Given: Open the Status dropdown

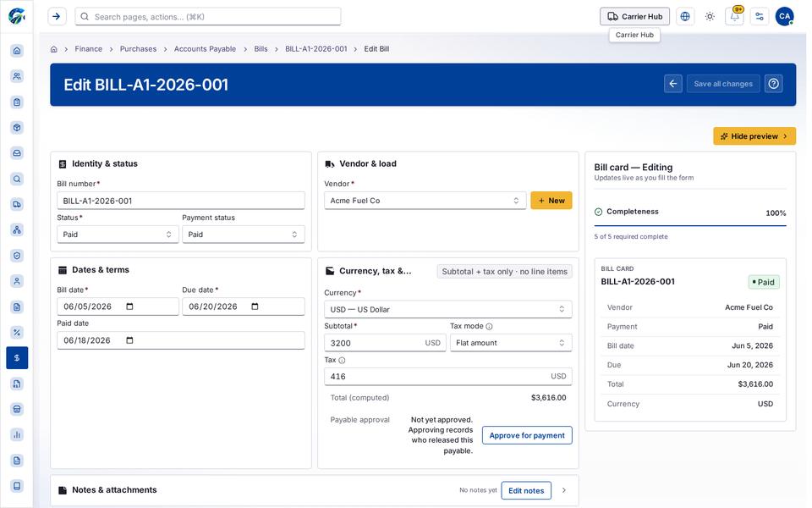Looking at the screenshot, I should tap(118, 235).
